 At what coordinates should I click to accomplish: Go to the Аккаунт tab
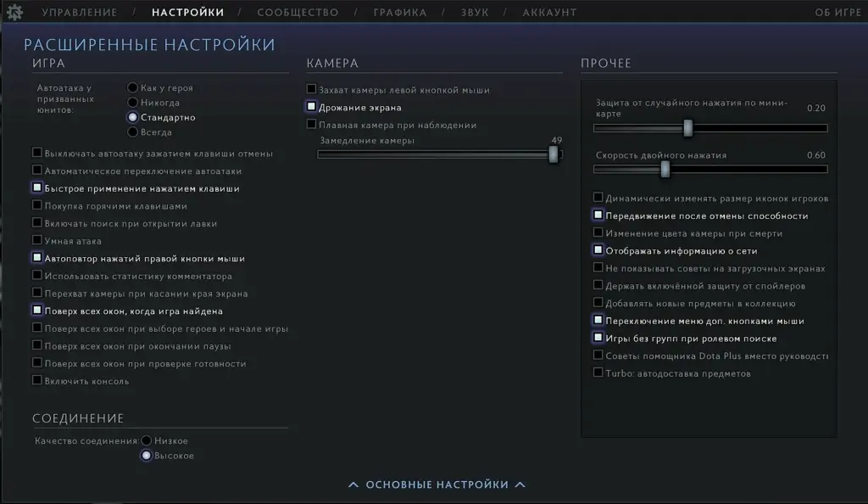point(549,12)
